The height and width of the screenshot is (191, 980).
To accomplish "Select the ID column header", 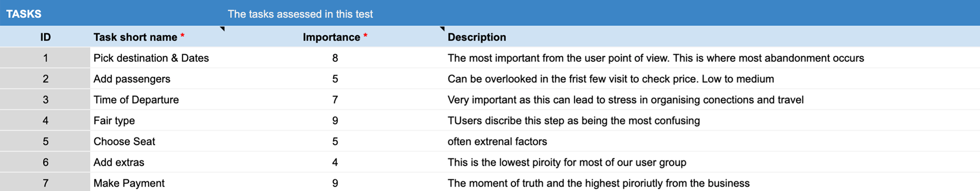I will 45,37.
